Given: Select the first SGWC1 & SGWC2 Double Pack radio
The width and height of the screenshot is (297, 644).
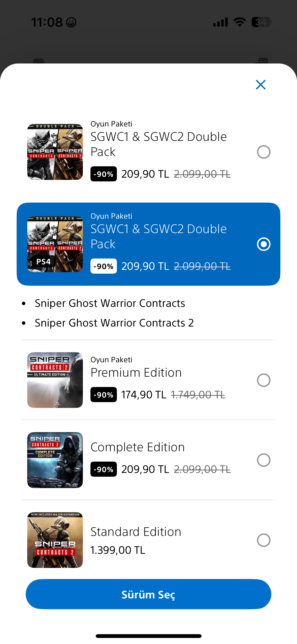Looking at the screenshot, I should pos(263,152).
